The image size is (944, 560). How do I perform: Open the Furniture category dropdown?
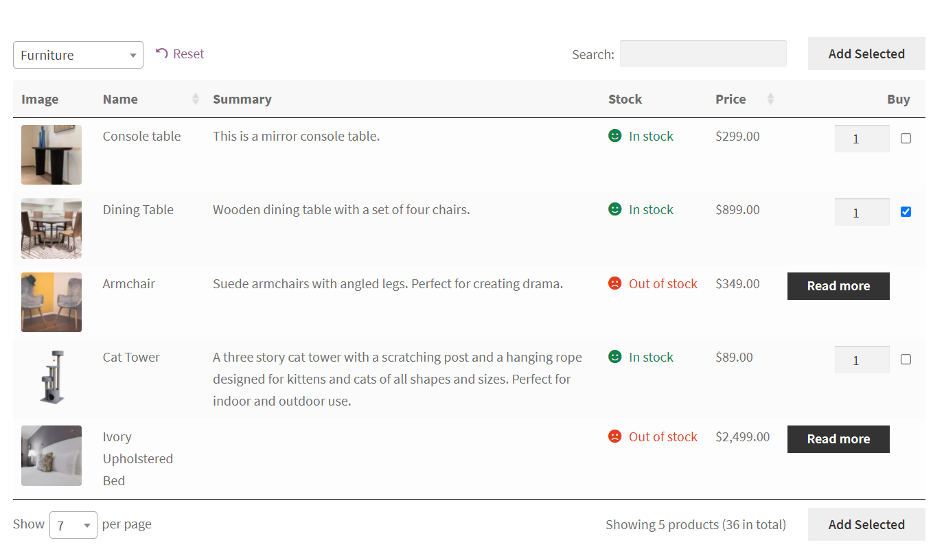pyautogui.click(x=78, y=55)
